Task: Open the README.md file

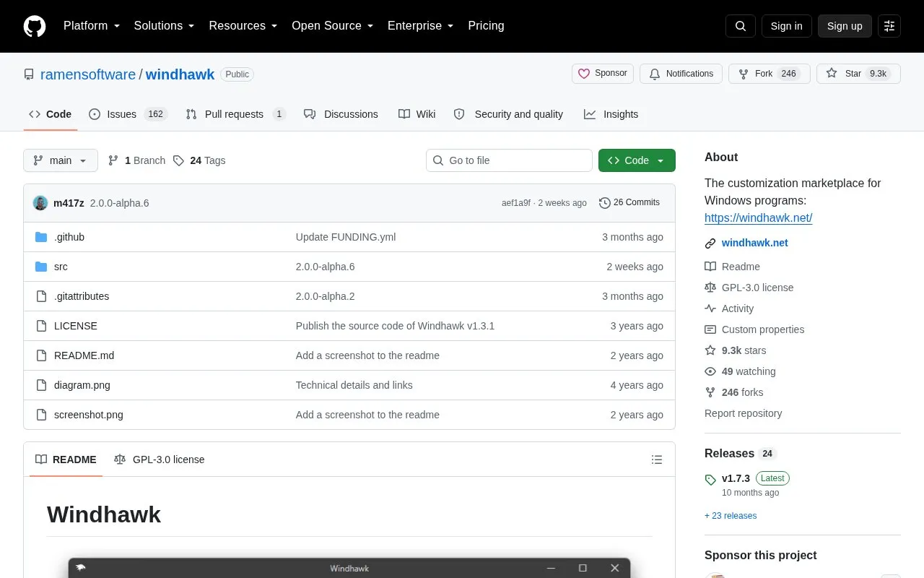Action: pos(84,355)
